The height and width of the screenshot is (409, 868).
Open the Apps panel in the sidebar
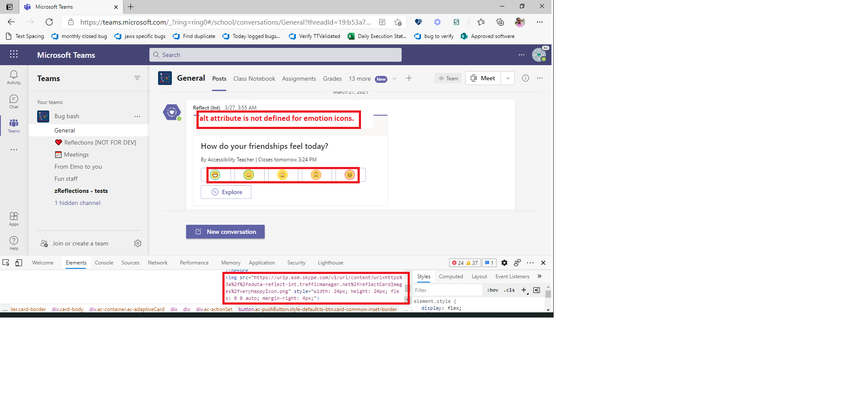13,218
